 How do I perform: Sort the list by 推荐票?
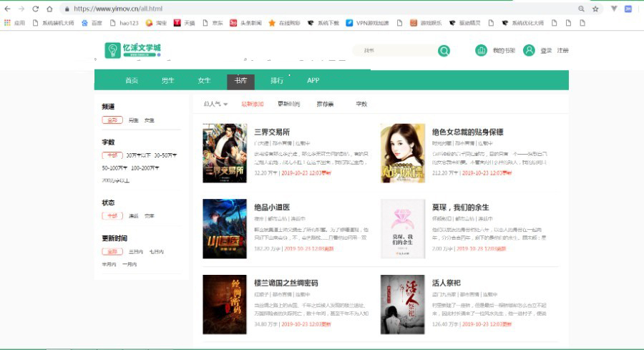325,104
